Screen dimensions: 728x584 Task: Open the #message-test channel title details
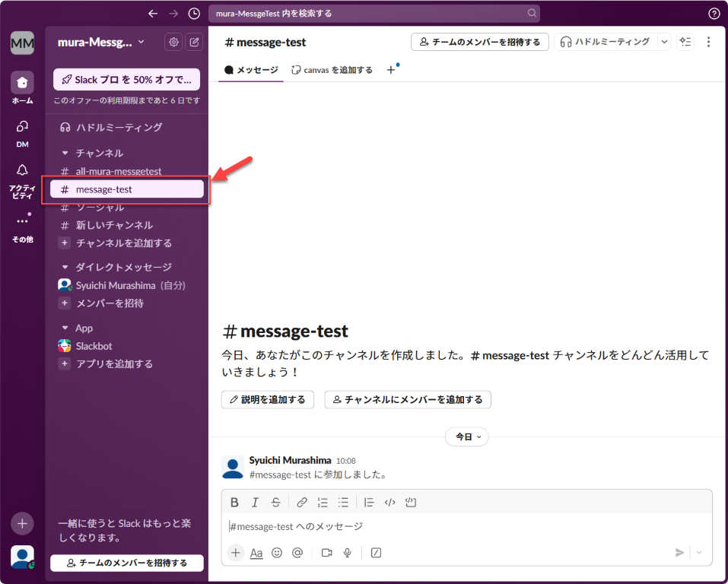point(265,43)
